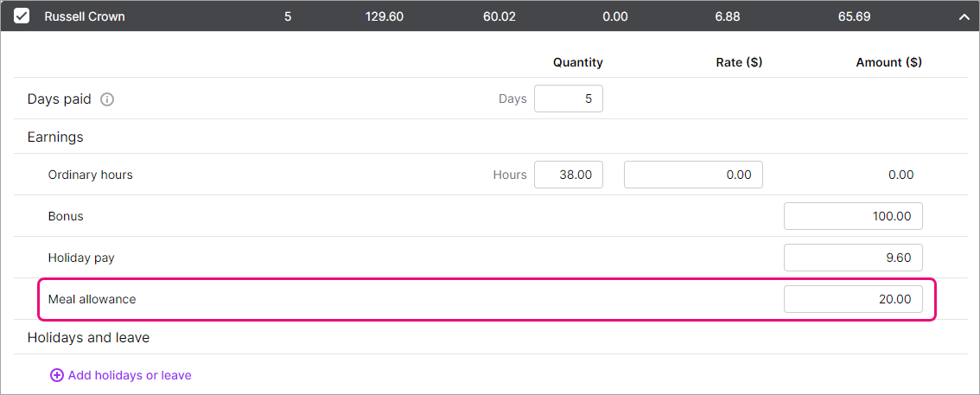Click the plus icon beside Add holidays
The width and height of the screenshot is (980, 395).
tap(57, 375)
